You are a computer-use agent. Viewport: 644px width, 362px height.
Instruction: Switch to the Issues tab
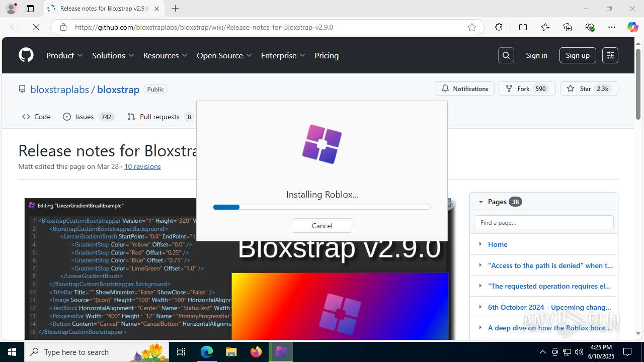tap(89, 117)
